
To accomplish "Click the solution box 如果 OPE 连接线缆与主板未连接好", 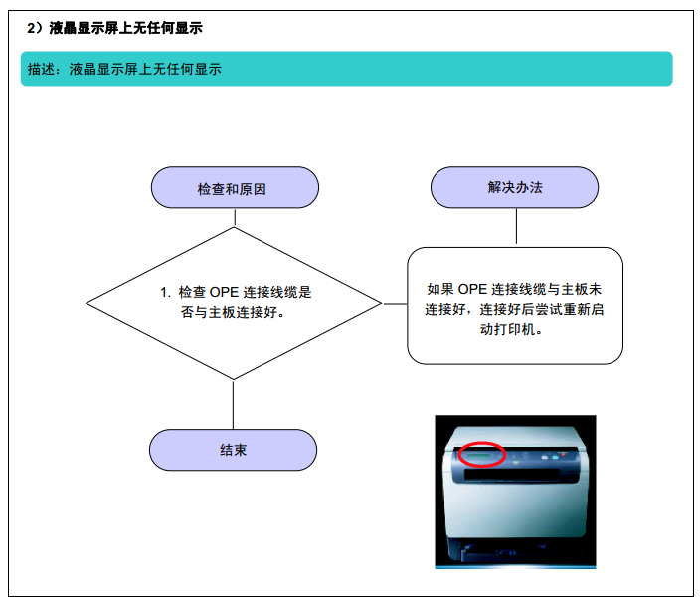I will (x=515, y=305).
